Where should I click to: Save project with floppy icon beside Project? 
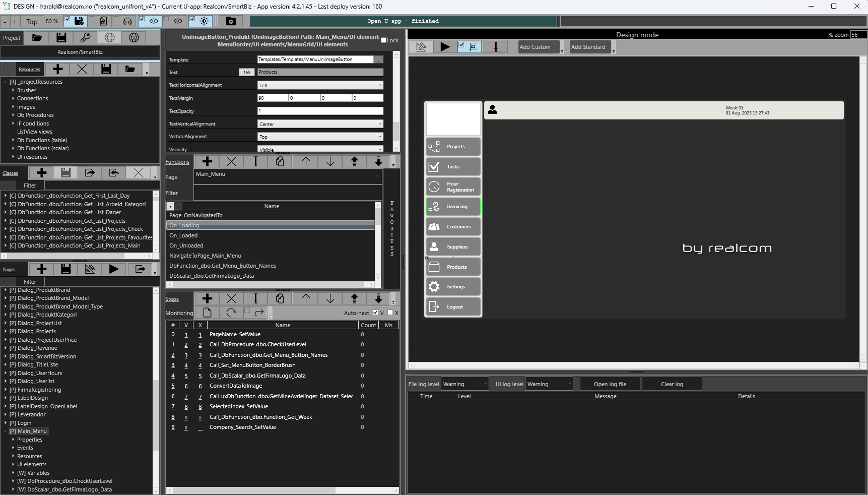(61, 38)
